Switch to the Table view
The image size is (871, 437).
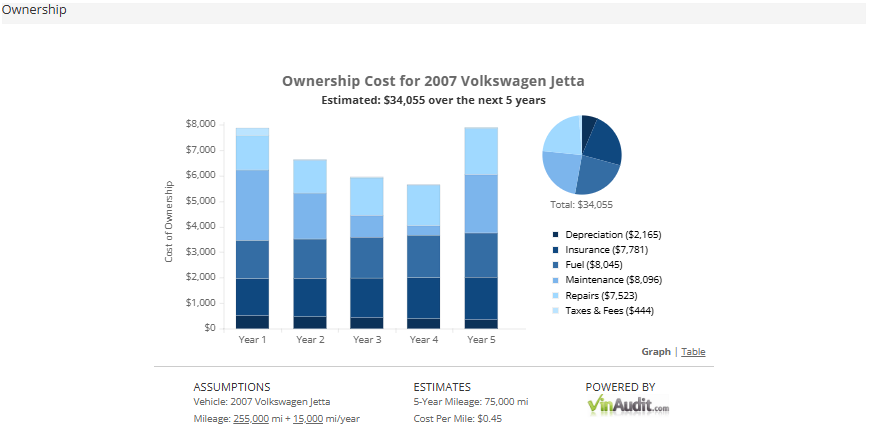[x=693, y=351]
